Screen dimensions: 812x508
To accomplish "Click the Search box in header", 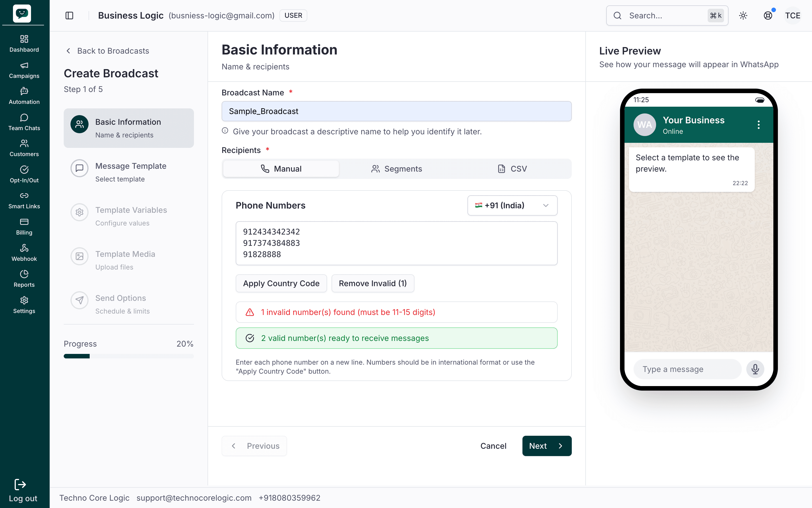I will click(x=667, y=16).
